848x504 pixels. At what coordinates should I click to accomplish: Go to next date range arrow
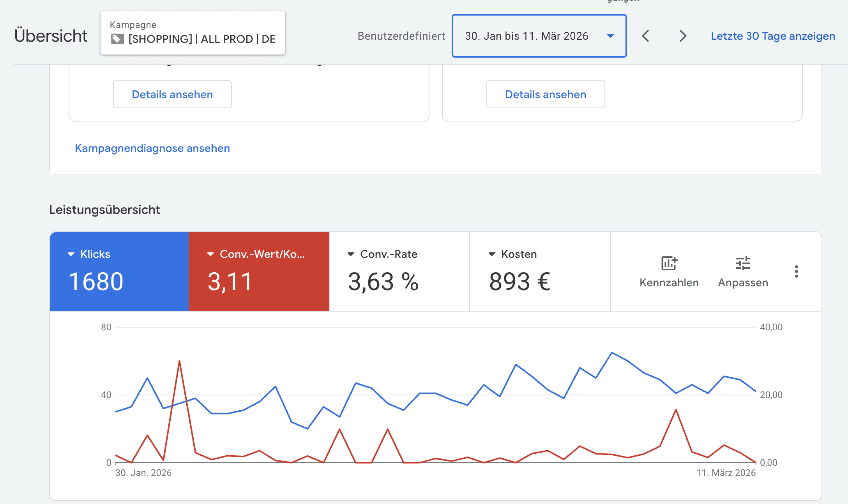click(682, 36)
